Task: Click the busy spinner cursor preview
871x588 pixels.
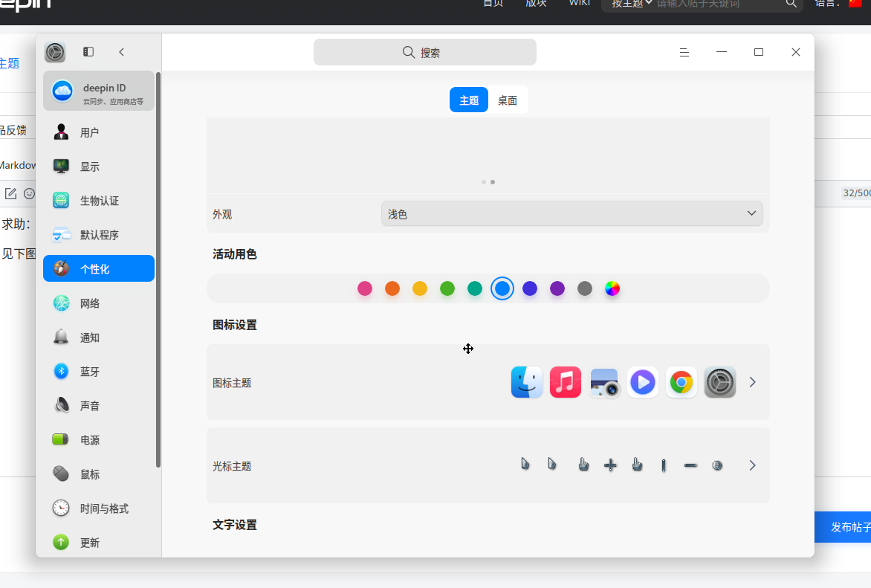Action: click(718, 465)
